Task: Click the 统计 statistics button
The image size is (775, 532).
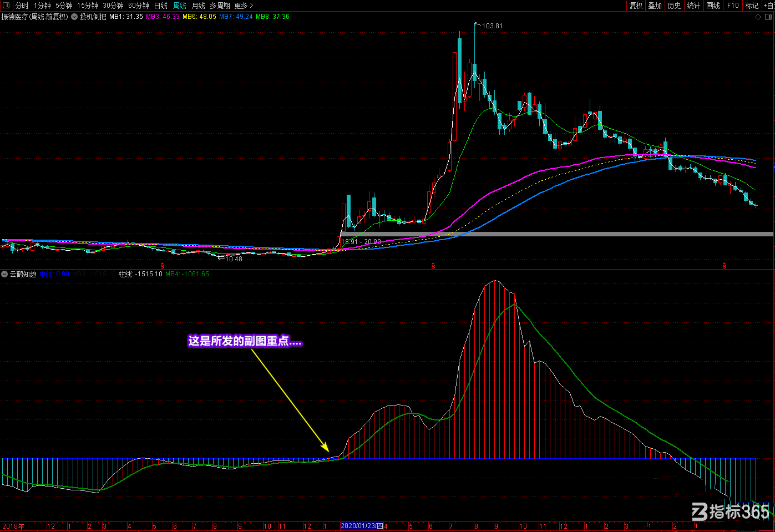Action: point(693,6)
